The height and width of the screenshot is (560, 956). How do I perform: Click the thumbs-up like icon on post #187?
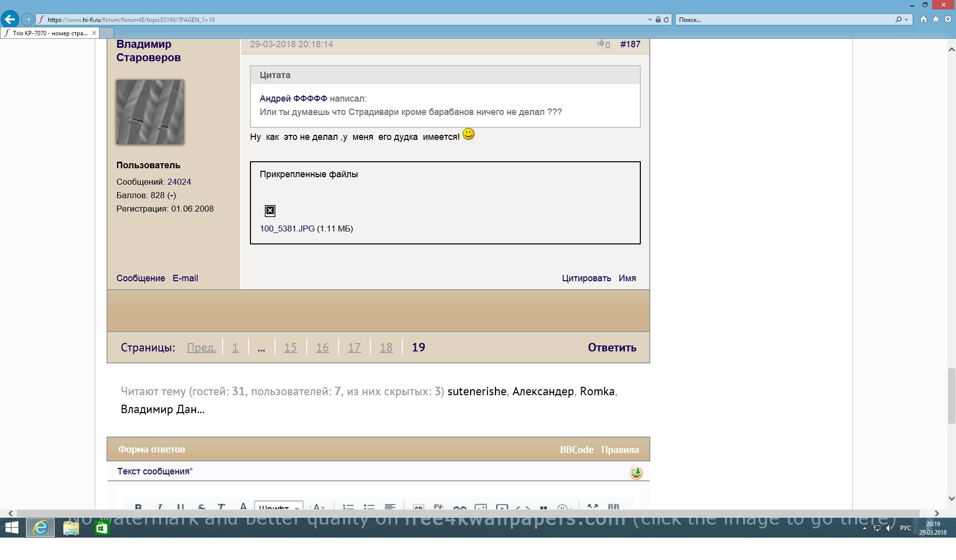click(x=601, y=43)
